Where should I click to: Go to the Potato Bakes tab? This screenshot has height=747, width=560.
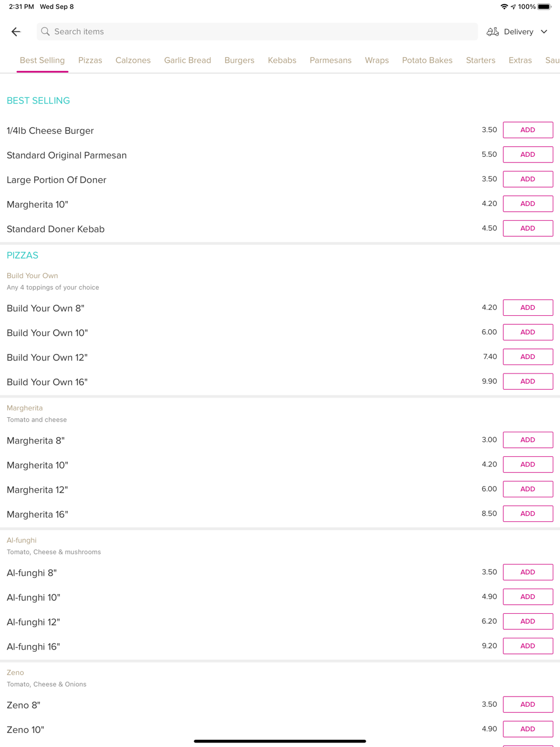[427, 60]
